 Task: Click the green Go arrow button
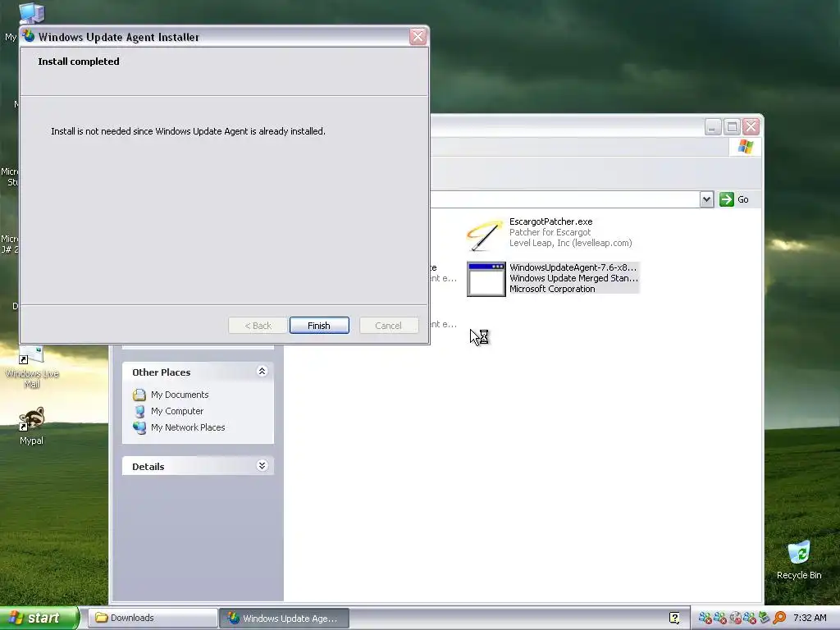[x=727, y=199]
